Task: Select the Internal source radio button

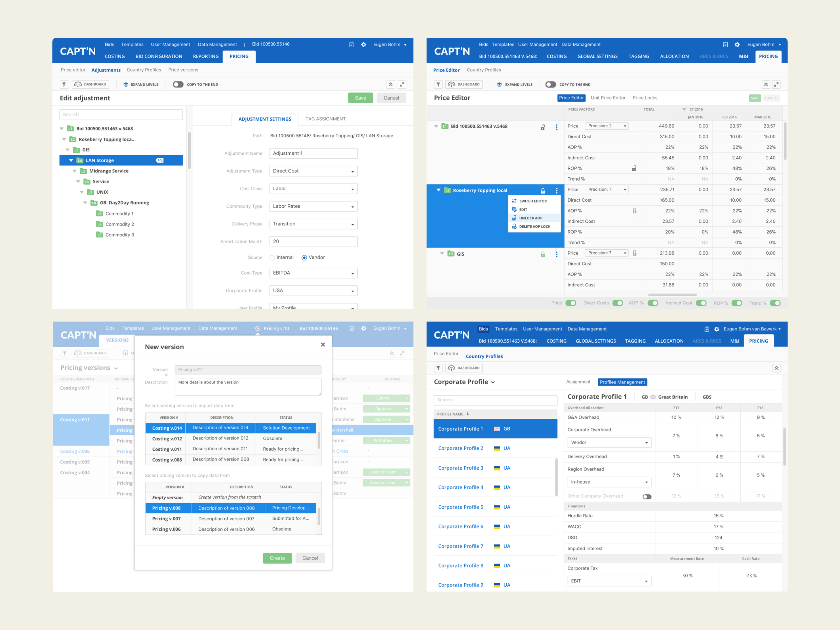Action: 272,257
